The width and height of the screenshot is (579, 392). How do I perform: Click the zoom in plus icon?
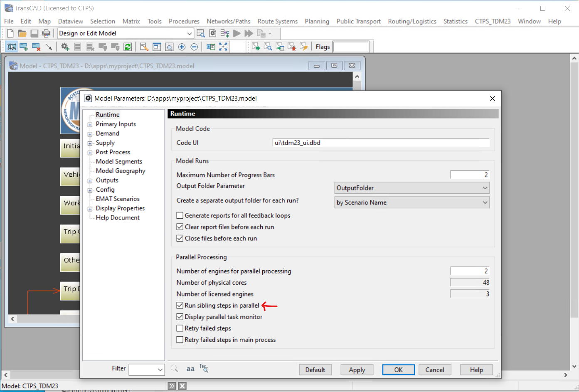[x=182, y=47]
